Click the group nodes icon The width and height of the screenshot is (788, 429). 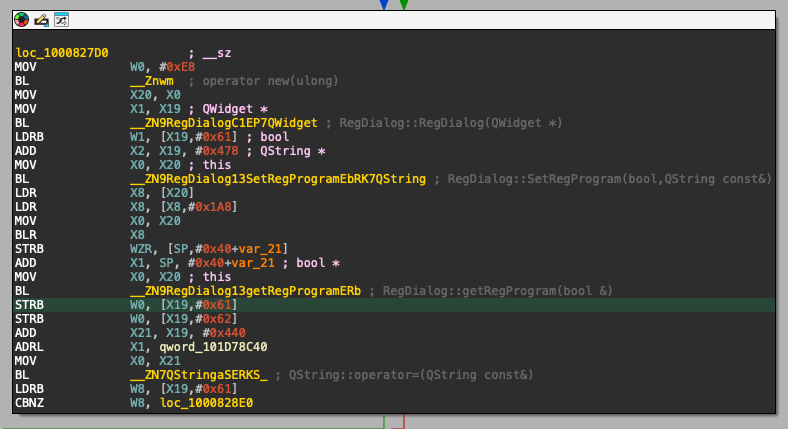61,19
